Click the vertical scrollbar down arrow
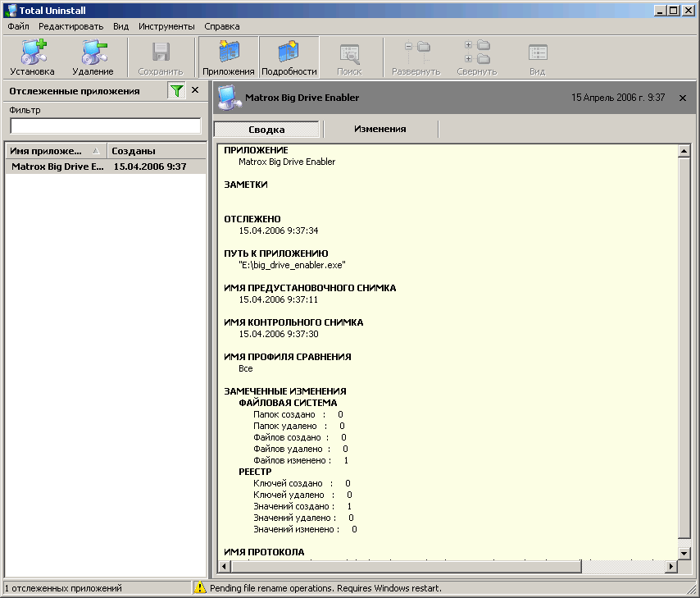Image resolution: width=700 pixels, height=598 pixels. [684, 554]
